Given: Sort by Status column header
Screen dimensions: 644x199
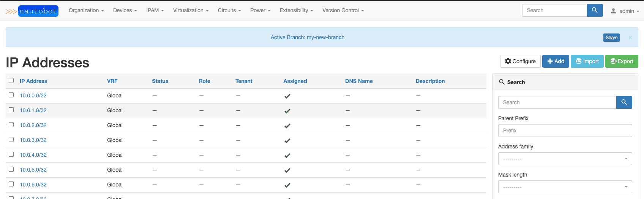Looking at the screenshot, I should pyautogui.click(x=160, y=81).
